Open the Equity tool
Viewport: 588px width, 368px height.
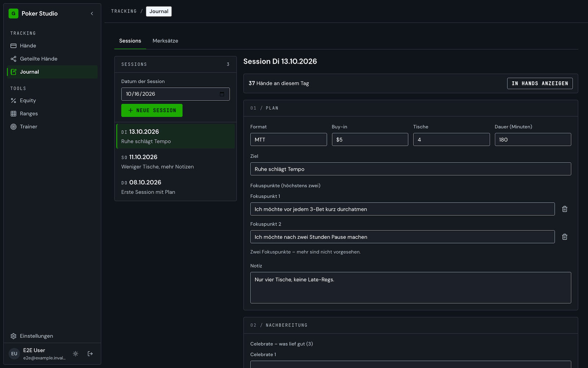coord(52,100)
